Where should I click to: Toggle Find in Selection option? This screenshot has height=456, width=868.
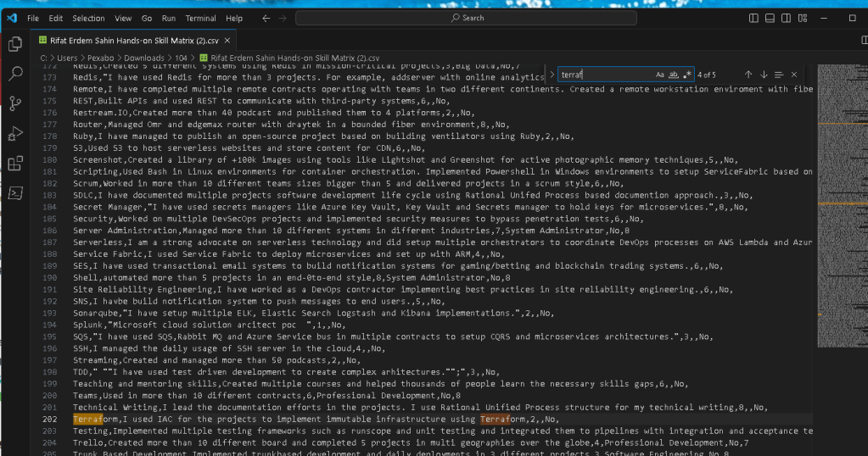pos(779,75)
